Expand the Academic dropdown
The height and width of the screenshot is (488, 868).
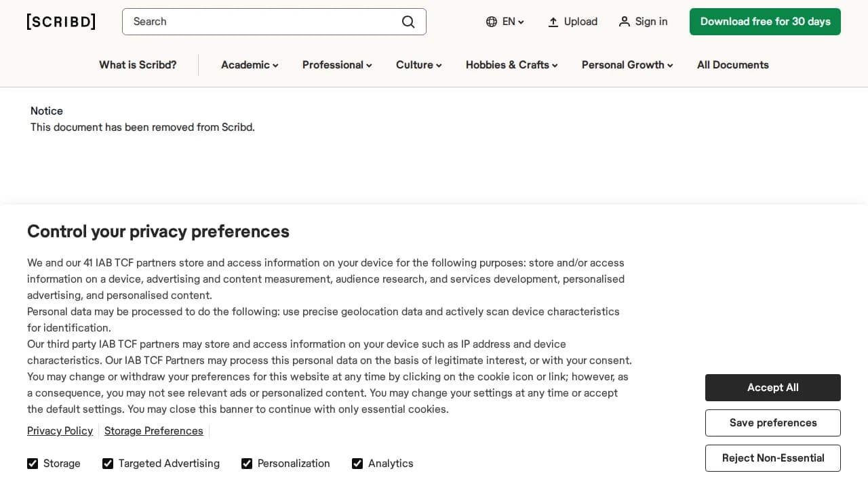[249, 64]
